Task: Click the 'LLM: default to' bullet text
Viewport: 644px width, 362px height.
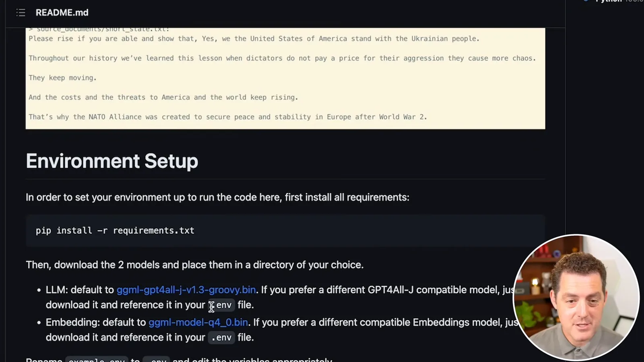Action: point(80,290)
